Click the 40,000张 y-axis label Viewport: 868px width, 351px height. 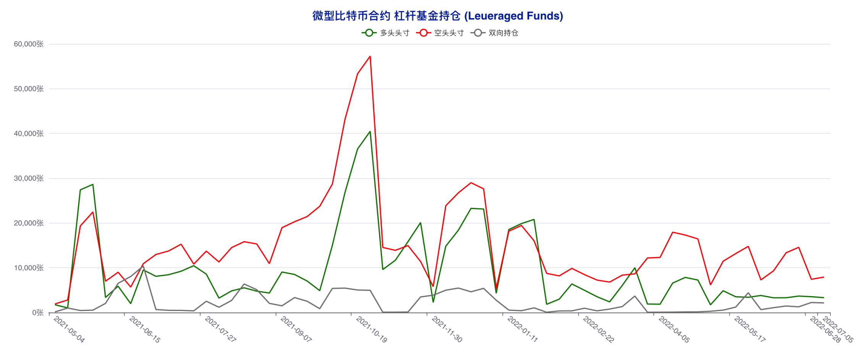coord(29,134)
